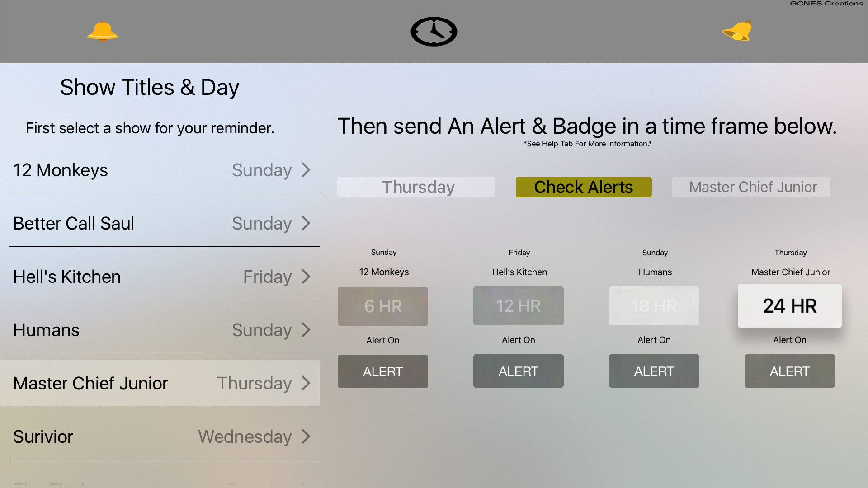The image size is (868, 488).
Task: Click the Check Alerts button
Action: (583, 187)
